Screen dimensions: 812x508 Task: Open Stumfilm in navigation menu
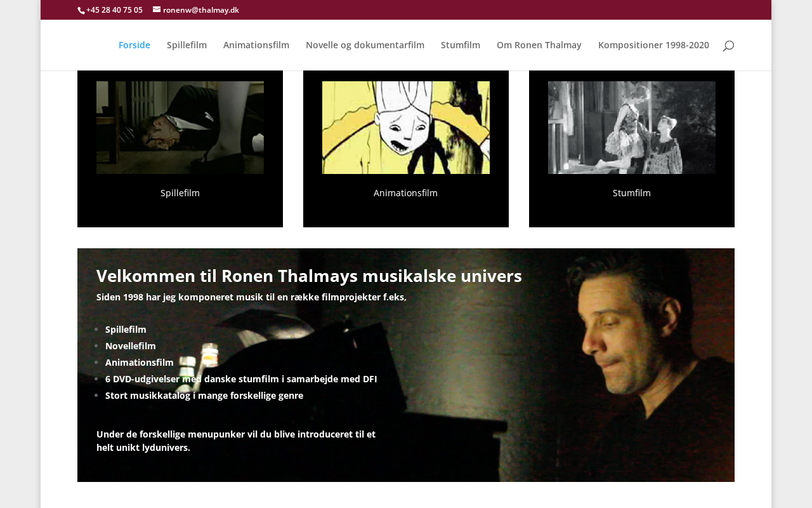coord(461,45)
